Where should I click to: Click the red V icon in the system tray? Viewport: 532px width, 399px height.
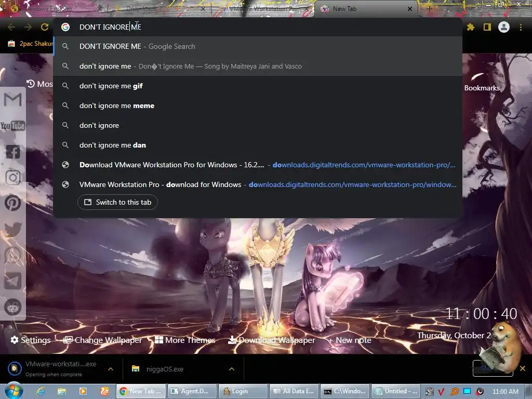coord(441,392)
